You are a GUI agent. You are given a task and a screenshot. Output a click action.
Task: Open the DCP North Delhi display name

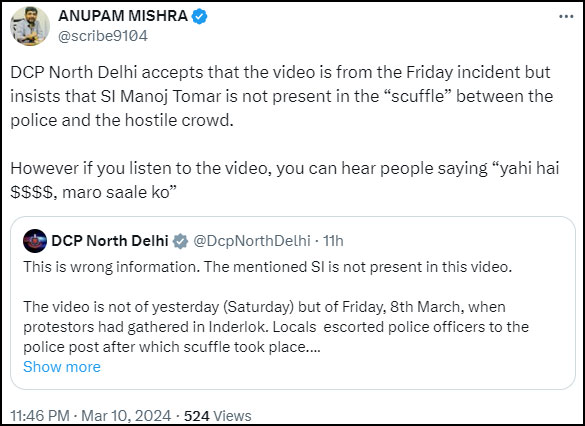[x=110, y=241]
